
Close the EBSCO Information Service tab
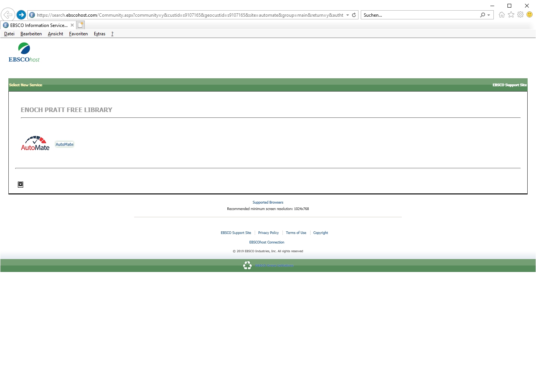[72, 25]
